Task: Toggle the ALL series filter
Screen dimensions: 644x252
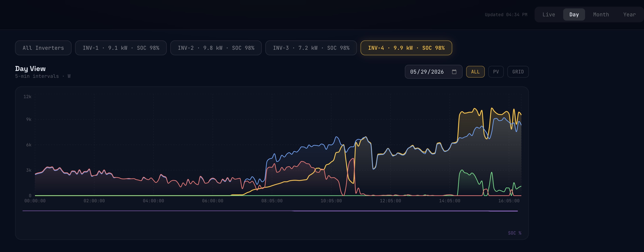Action: click(475, 72)
